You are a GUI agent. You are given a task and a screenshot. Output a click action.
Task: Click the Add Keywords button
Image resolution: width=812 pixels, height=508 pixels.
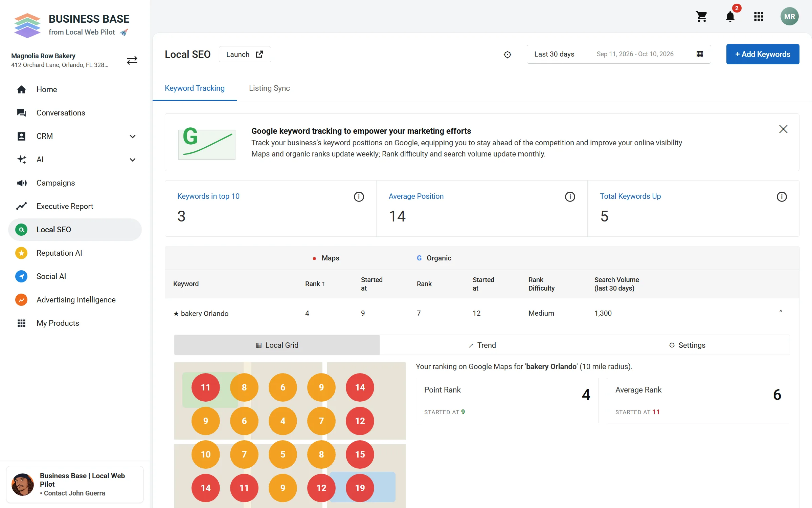coord(763,54)
